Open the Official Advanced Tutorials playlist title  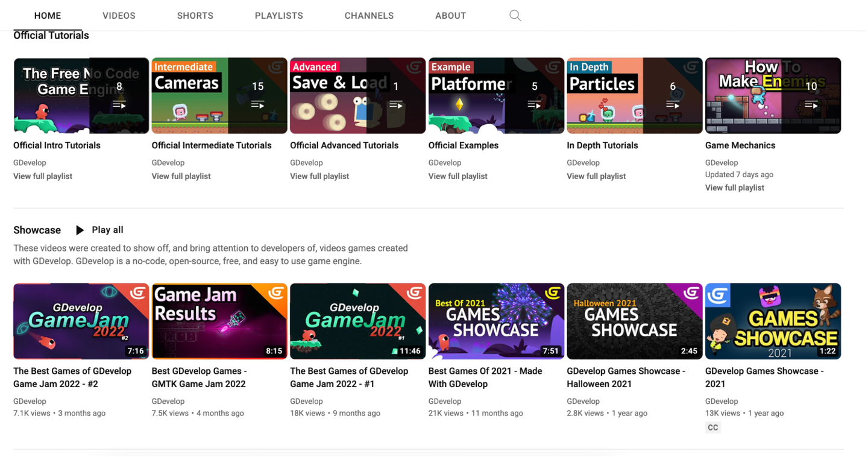(344, 145)
